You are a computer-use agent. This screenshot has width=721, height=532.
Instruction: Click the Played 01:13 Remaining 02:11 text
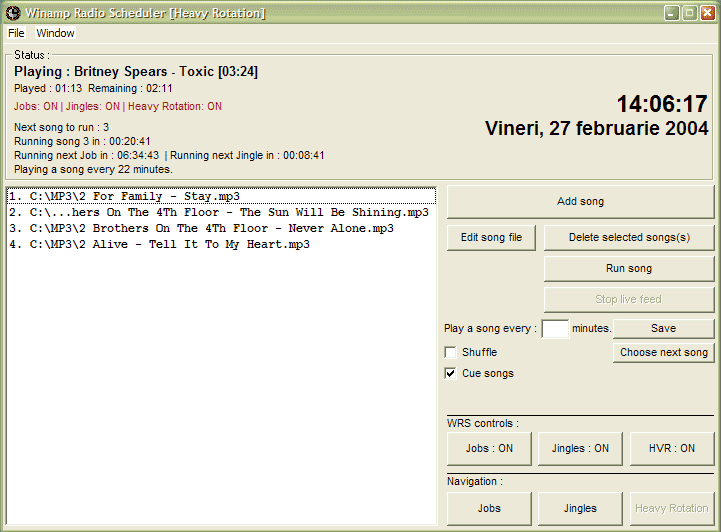point(93,88)
